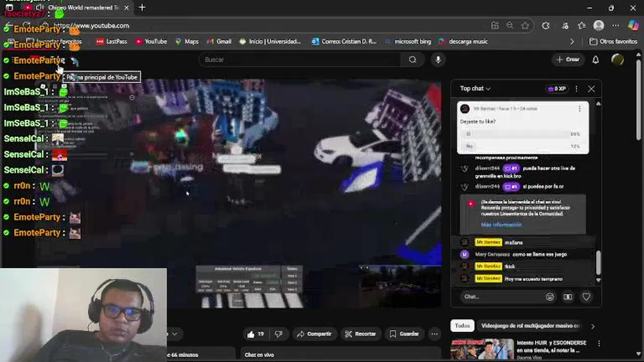Viewport: 644px width, 362px height.
Task: Start voice search with microphone icon
Action: (x=438, y=59)
